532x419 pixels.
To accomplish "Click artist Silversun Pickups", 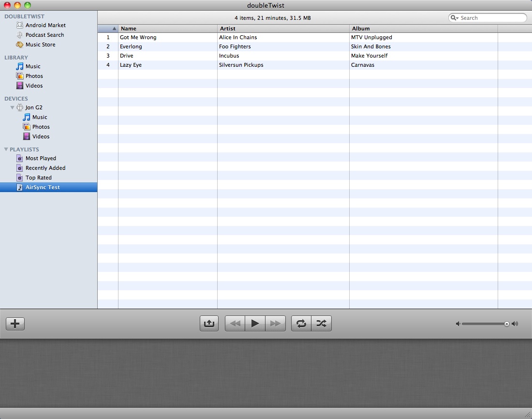I will click(x=241, y=65).
